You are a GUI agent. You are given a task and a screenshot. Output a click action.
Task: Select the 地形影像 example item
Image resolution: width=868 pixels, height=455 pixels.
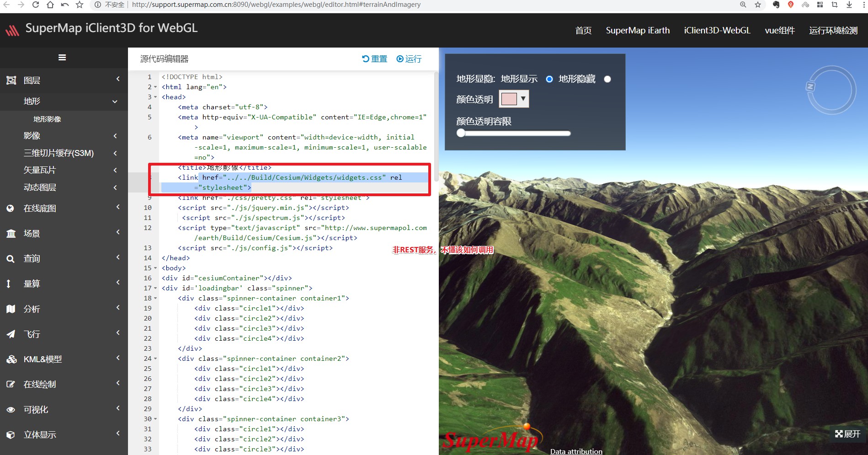coord(47,119)
